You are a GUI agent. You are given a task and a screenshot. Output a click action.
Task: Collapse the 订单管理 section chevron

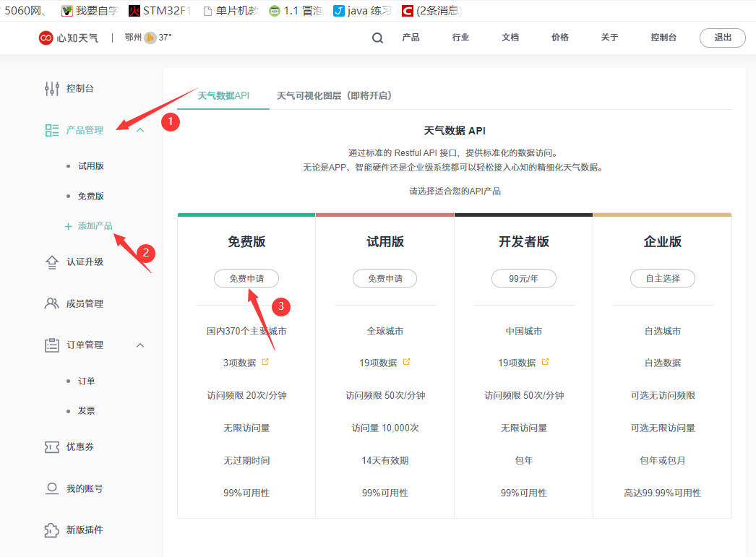point(140,345)
